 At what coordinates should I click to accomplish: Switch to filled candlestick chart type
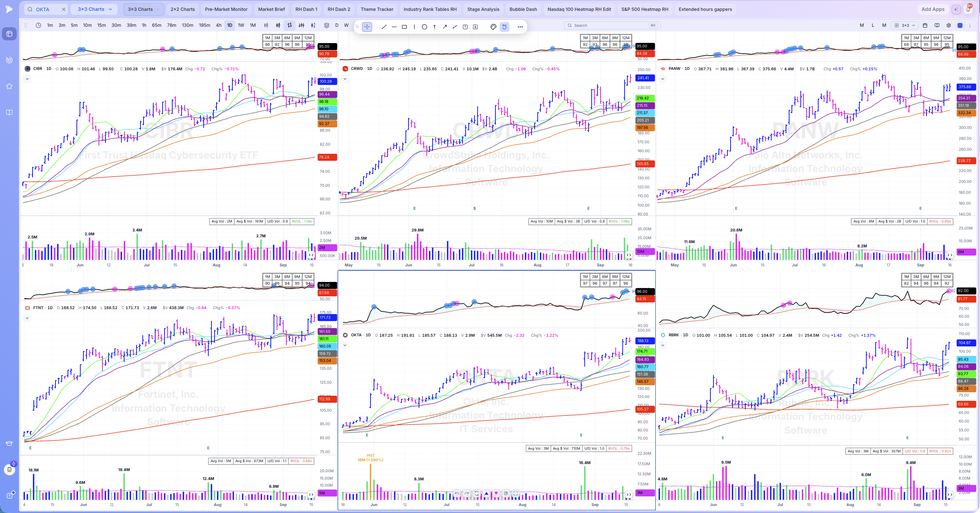[x=278, y=25]
